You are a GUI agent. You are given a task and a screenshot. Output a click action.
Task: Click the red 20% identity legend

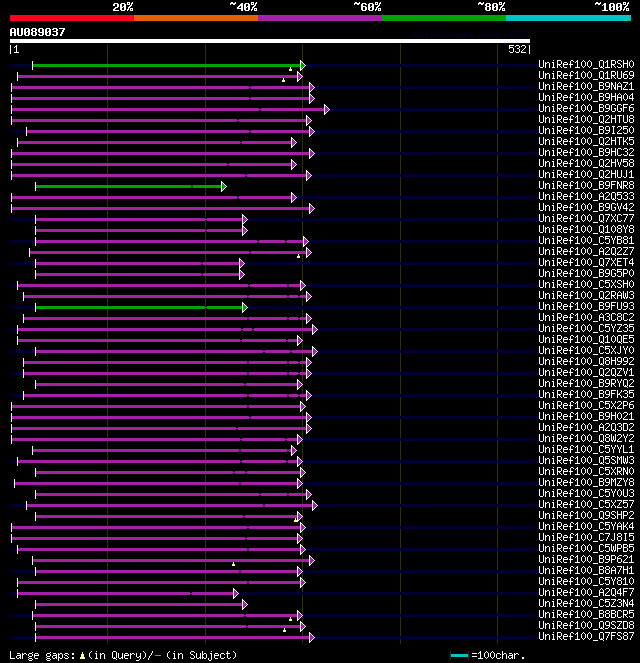[x=72, y=18]
